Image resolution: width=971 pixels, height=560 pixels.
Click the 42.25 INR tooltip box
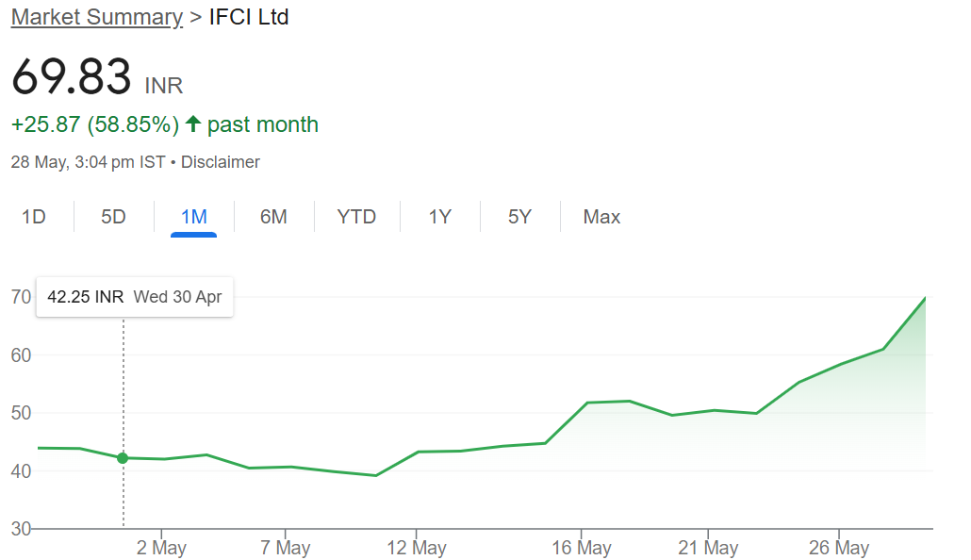click(x=135, y=297)
